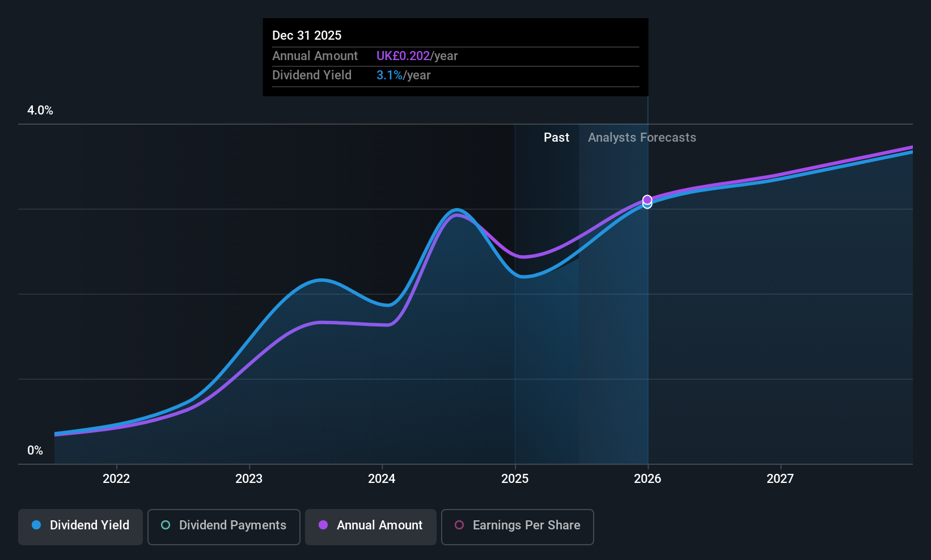Click the Annual Amount tooltip row label
Screen dimensions: 931x560
point(315,56)
